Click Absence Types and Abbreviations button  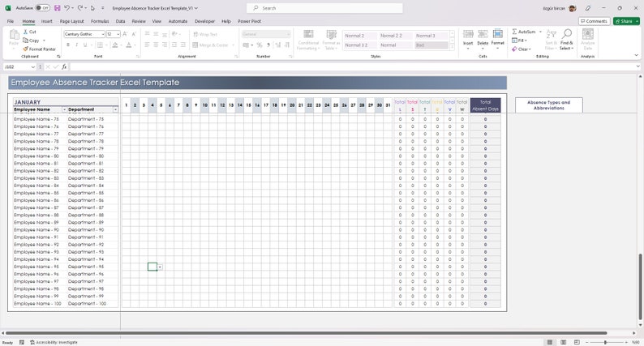pos(549,105)
